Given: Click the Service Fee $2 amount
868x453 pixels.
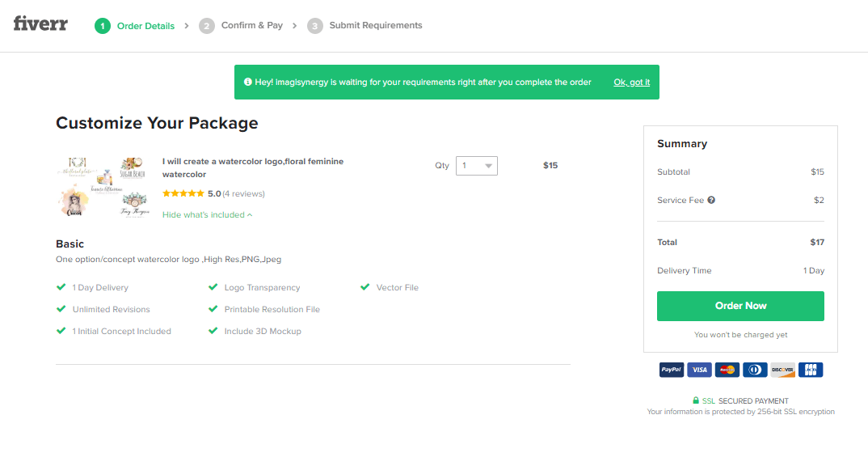Looking at the screenshot, I should pos(819,200).
